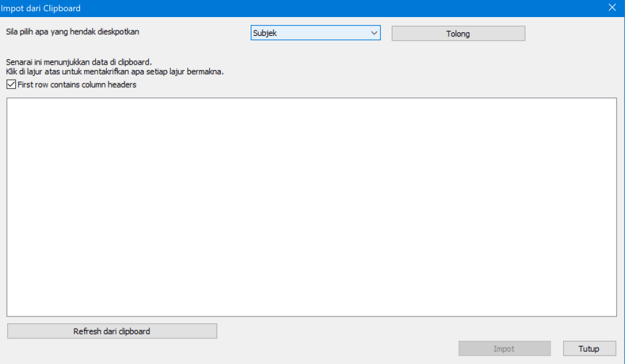625x364 pixels.
Task: Dismiss the dialog using Tutup
Action: pyautogui.click(x=588, y=349)
